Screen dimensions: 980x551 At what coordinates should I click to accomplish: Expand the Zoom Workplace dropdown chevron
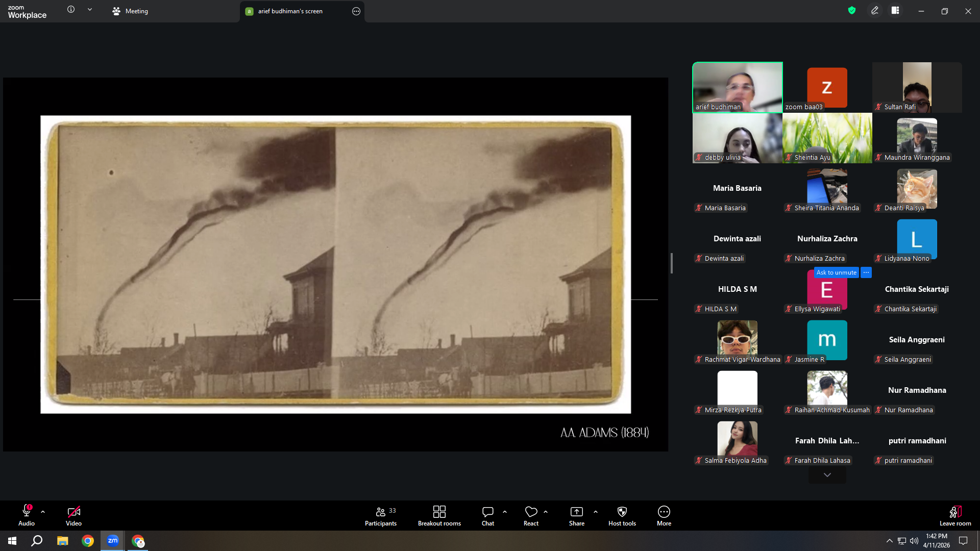pos(90,10)
